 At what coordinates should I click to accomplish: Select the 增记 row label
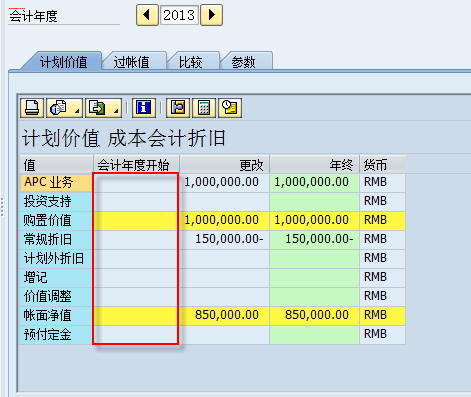[56, 277]
